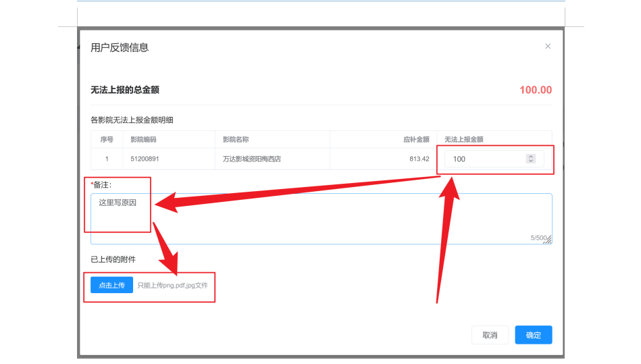Click the red total amount 100.00
The image size is (641, 364).
(535, 90)
